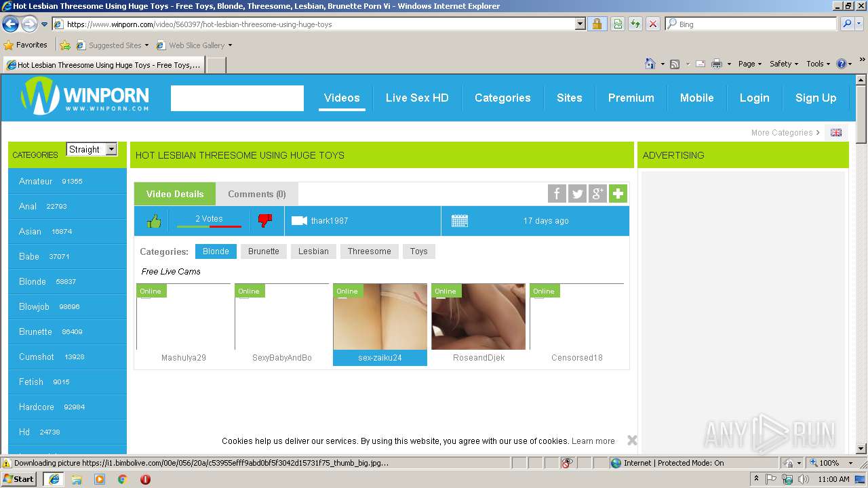
Task: Open the Premium nav item
Action: tap(631, 98)
